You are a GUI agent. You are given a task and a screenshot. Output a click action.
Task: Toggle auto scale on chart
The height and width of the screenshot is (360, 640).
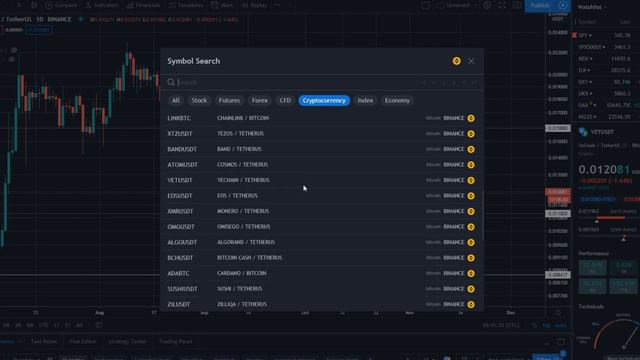coord(561,325)
